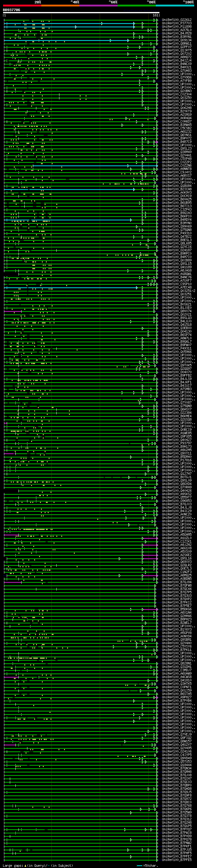Click the UniRef100_B4H321 label

click(x=177, y=67)
